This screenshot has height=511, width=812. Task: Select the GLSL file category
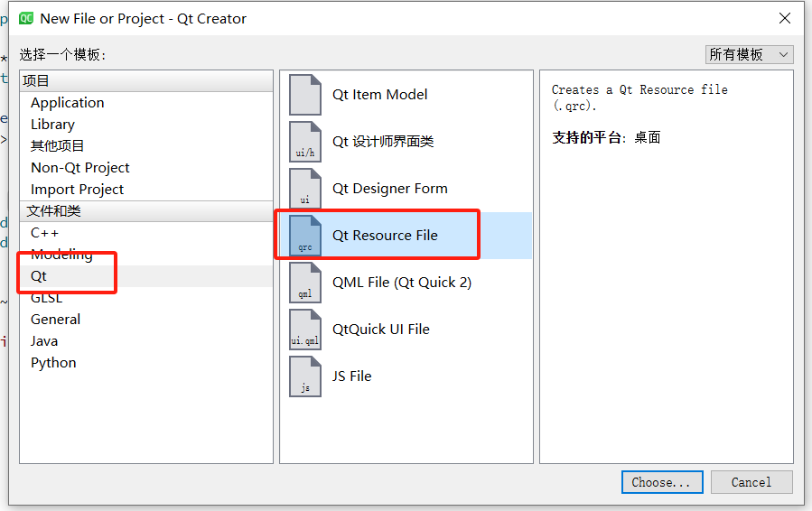coord(47,298)
